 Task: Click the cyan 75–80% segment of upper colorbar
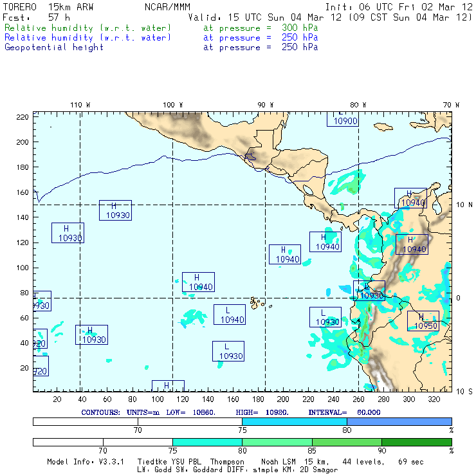pos(295,421)
